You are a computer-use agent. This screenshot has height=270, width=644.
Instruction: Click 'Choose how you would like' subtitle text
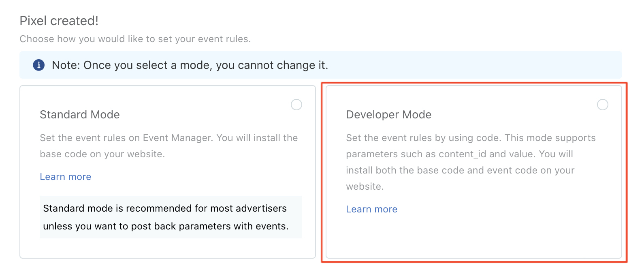click(135, 39)
